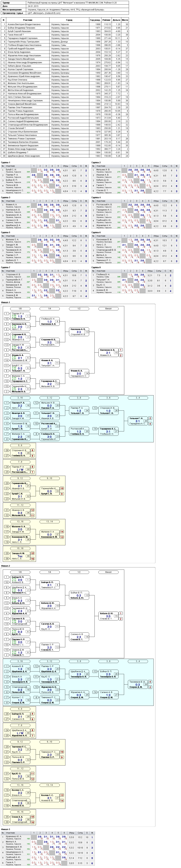The height and width of the screenshot is (868, 181).
Task: Select the 1/8 round label in Финал-1 bracket
Action: [x=20, y=309]
